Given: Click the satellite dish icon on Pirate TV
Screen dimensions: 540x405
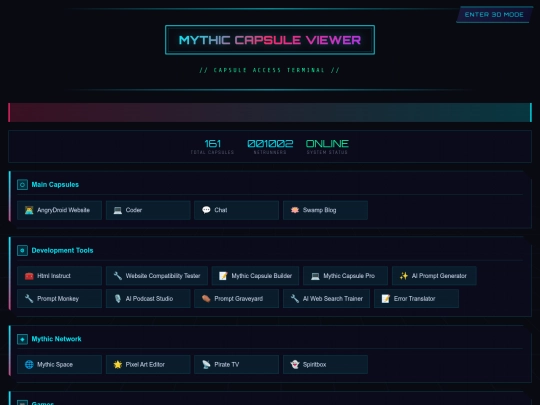Looking at the screenshot, I should 206,364.
